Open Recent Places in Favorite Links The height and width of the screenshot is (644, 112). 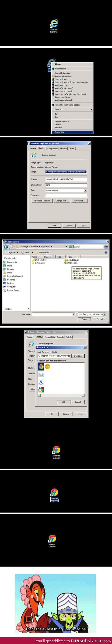tap(11, 290)
